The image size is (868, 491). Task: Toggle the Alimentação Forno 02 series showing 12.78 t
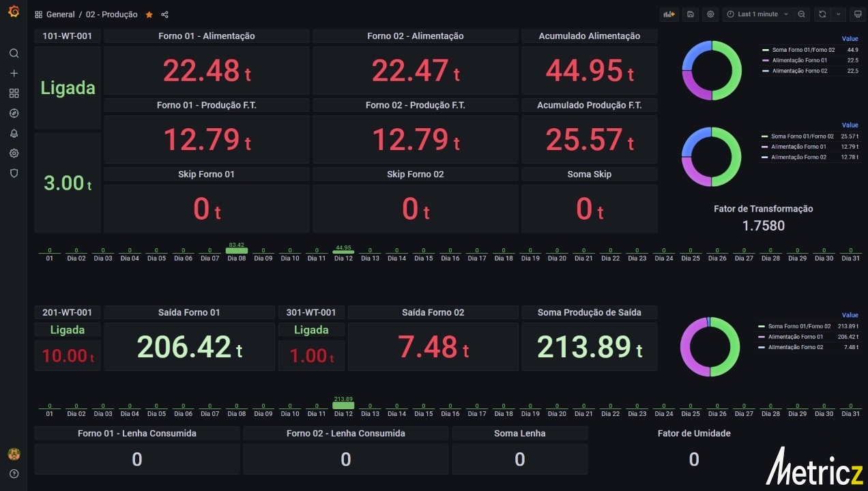click(x=799, y=158)
